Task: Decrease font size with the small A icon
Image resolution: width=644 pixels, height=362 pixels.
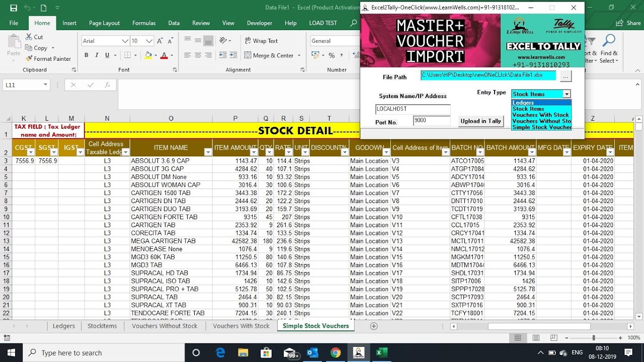Action: tap(171, 41)
